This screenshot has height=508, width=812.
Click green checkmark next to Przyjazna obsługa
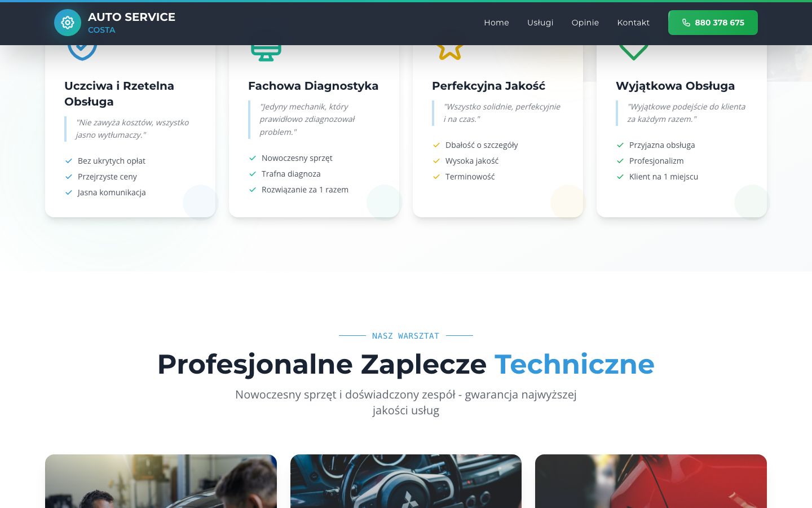620,145
